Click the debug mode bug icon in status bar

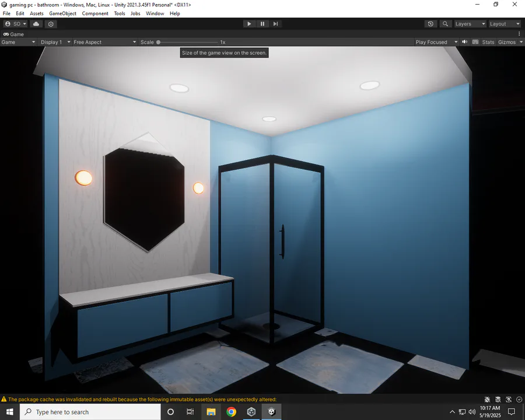point(488,399)
